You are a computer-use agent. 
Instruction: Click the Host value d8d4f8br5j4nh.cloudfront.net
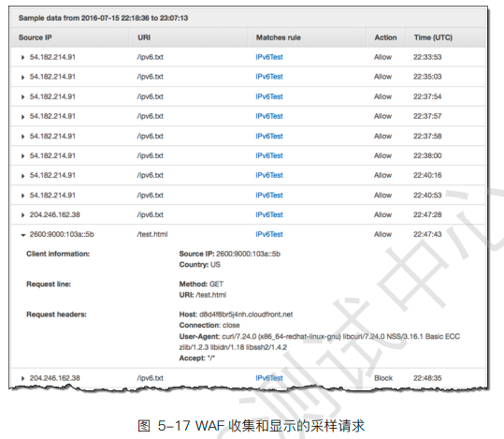click(x=246, y=315)
